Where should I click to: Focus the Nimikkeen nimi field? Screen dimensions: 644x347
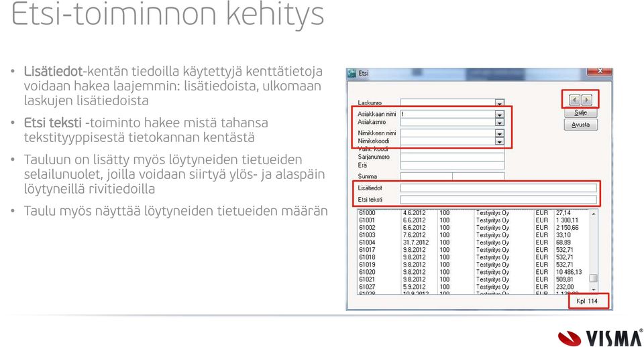[447, 133]
